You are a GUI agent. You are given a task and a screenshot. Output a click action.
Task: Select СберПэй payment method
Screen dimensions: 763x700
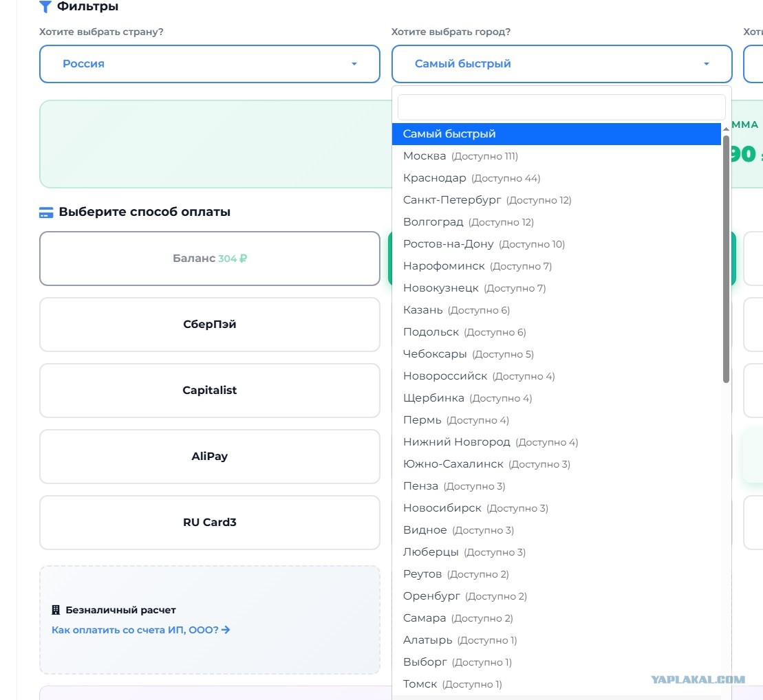click(x=210, y=325)
